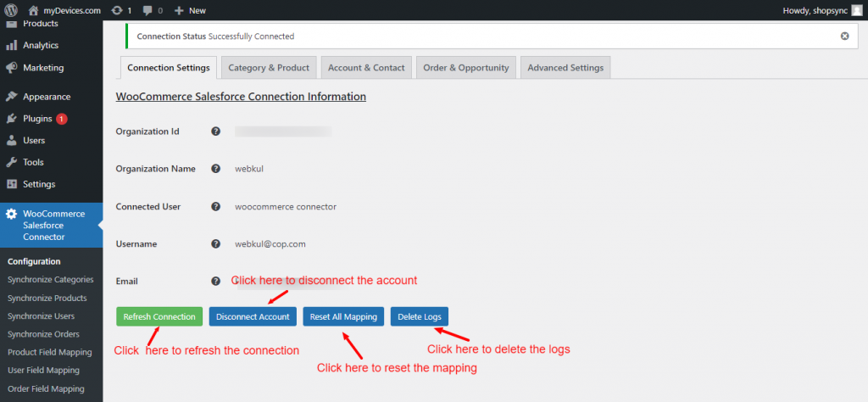The width and height of the screenshot is (868, 402).
Task: Dismiss the Connection Status notice
Action: pyautogui.click(x=844, y=36)
